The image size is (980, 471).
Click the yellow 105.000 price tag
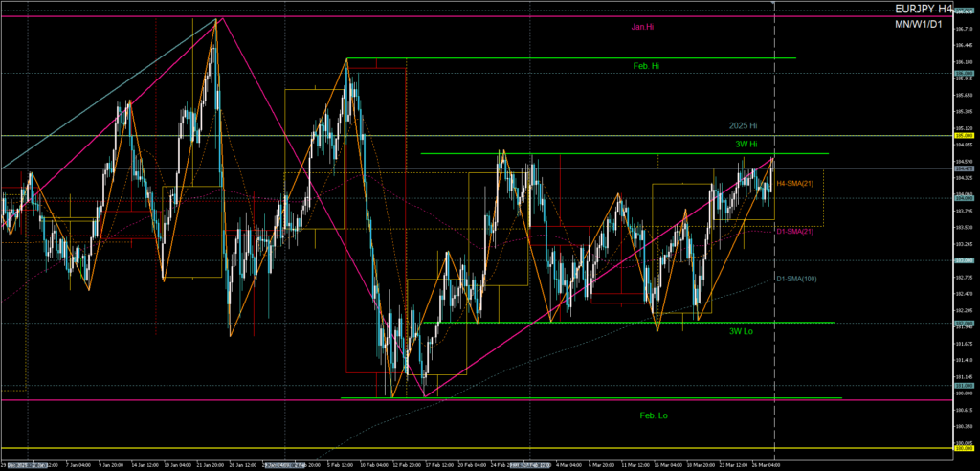pos(964,136)
